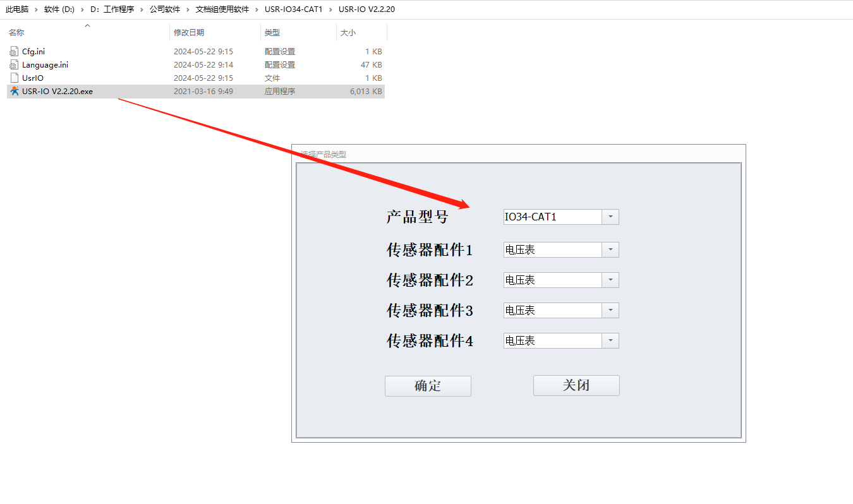This screenshot has width=853, height=504.
Task: Click the Language.ini file icon
Action: tap(15, 64)
